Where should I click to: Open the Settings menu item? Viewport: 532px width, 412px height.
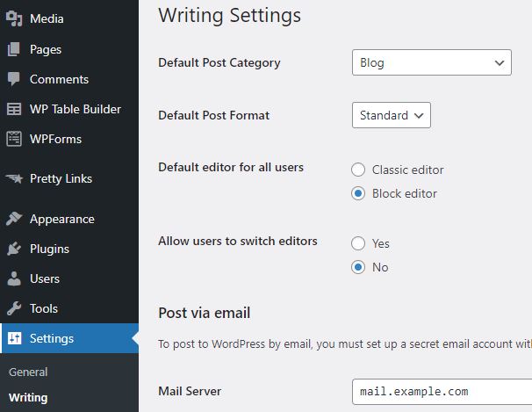pos(52,338)
